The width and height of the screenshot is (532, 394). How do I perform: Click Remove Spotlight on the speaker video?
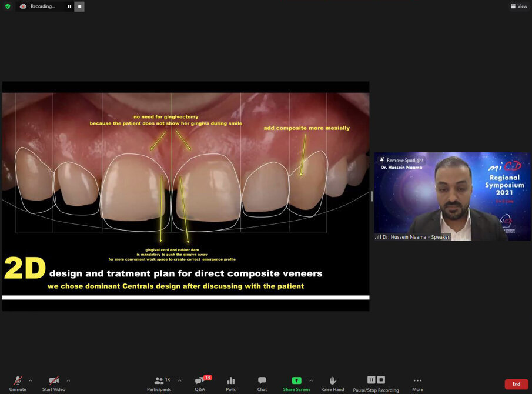(401, 160)
